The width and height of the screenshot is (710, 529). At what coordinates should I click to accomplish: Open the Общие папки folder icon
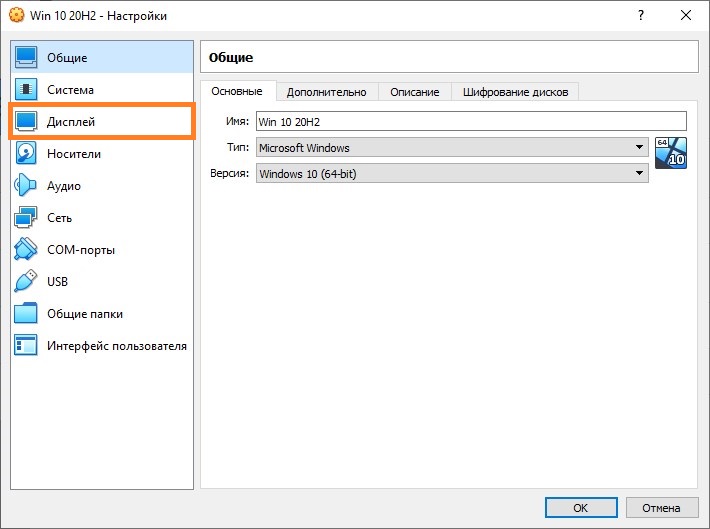pyautogui.click(x=26, y=314)
